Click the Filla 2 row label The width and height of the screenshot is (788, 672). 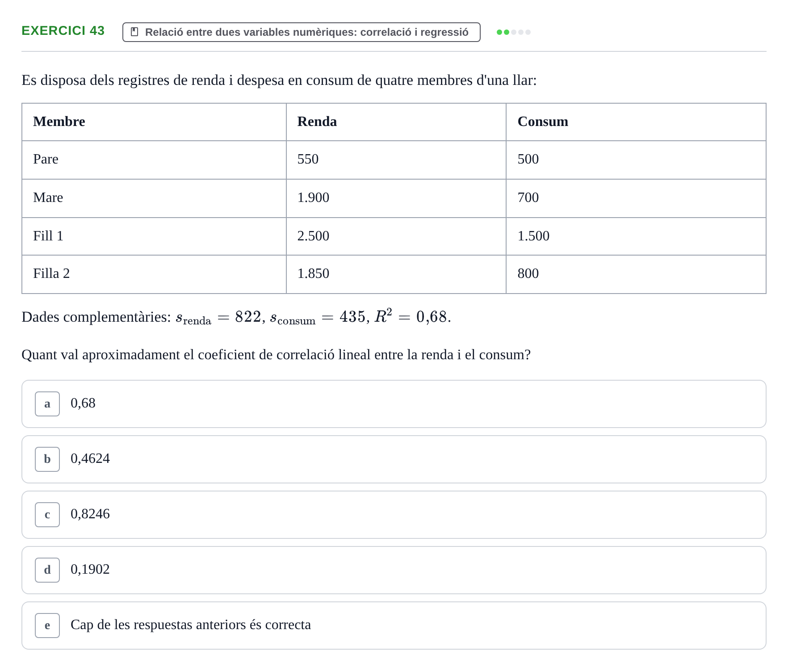51,273
